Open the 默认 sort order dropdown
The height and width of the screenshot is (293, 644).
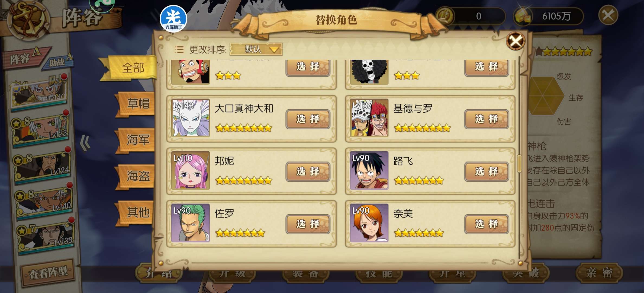[x=256, y=49]
